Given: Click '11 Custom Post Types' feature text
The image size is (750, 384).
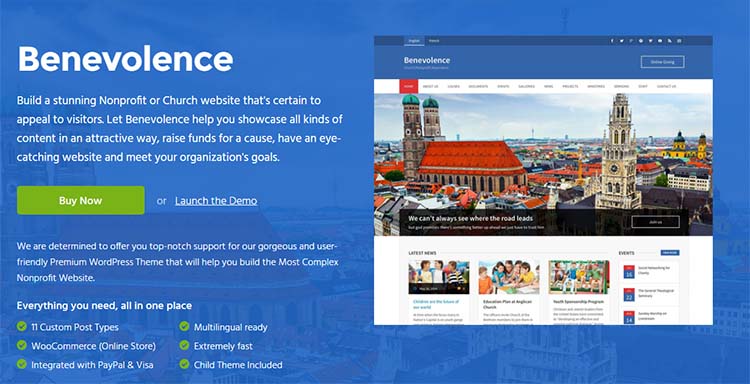Looking at the screenshot, I should click(75, 328).
